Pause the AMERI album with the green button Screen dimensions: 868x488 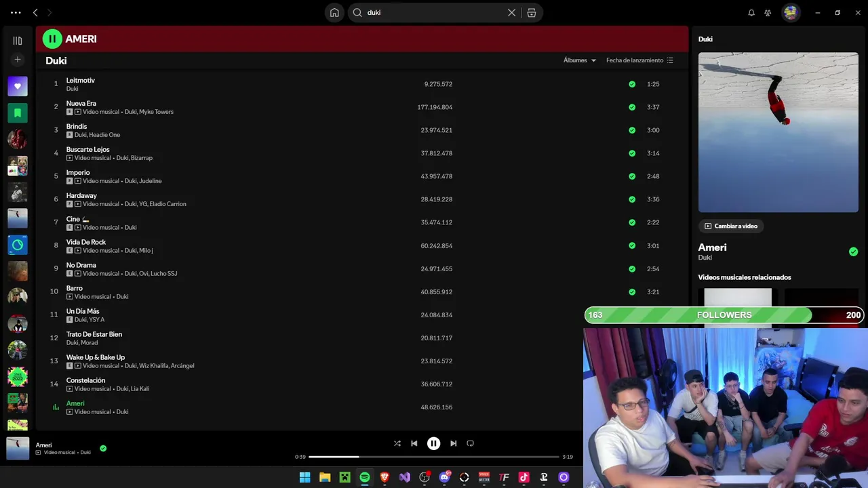(x=52, y=39)
